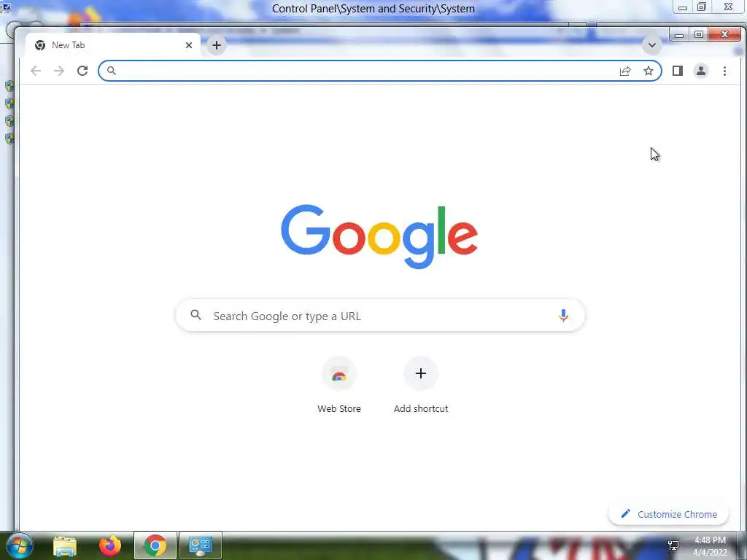
Task: Launch Firefox from the taskbar
Action: click(x=110, y=545)
